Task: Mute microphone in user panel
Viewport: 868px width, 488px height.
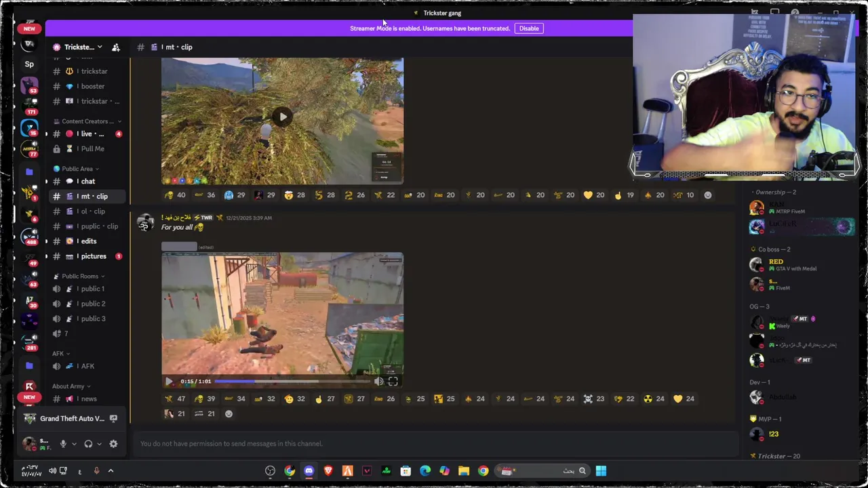Action: click(x=63, y=444)
